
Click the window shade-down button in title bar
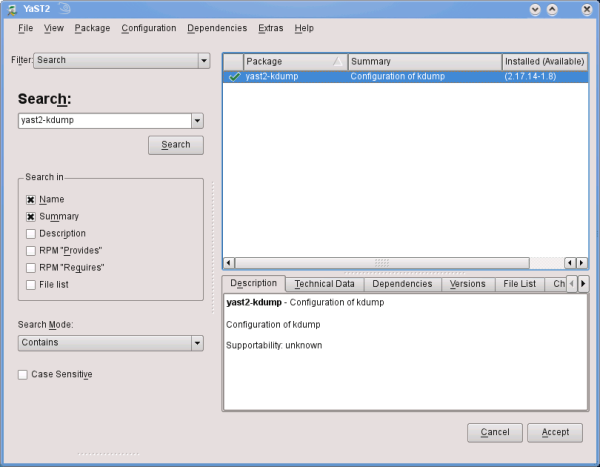coord(535,10)
